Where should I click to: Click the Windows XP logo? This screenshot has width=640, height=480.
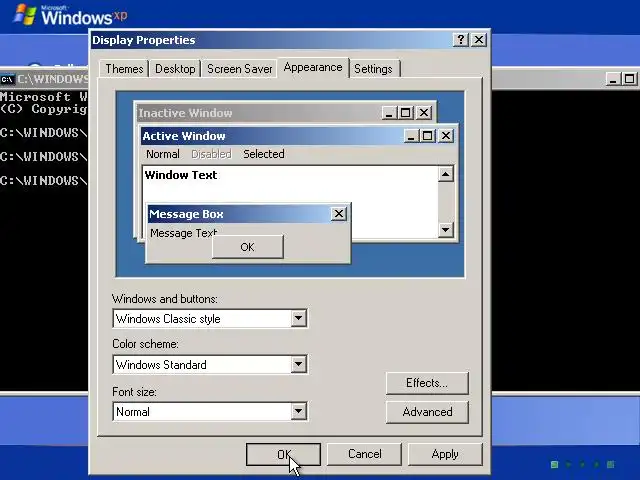click(x=70, y=15)
